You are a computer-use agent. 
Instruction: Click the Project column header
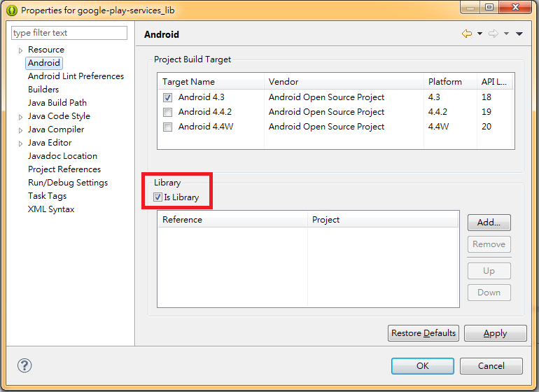coord(383,220)
